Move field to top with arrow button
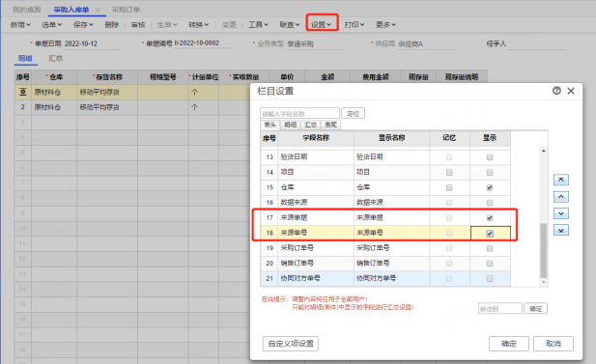This screenshot has width=596, height=364. coord(561,180)
